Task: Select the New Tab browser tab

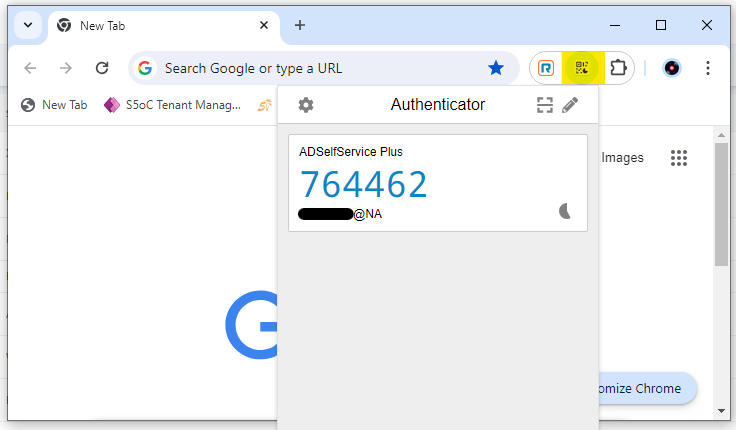Action: click(x=163, y=26)
